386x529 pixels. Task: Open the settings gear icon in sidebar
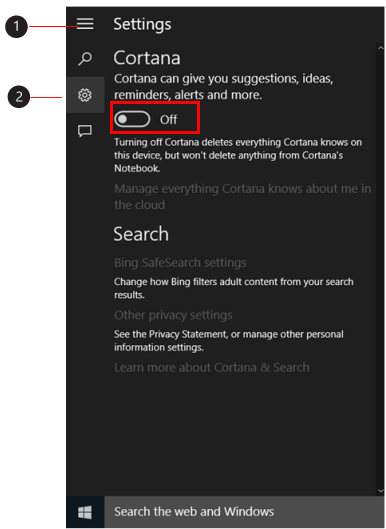click(x=85, y=95)
